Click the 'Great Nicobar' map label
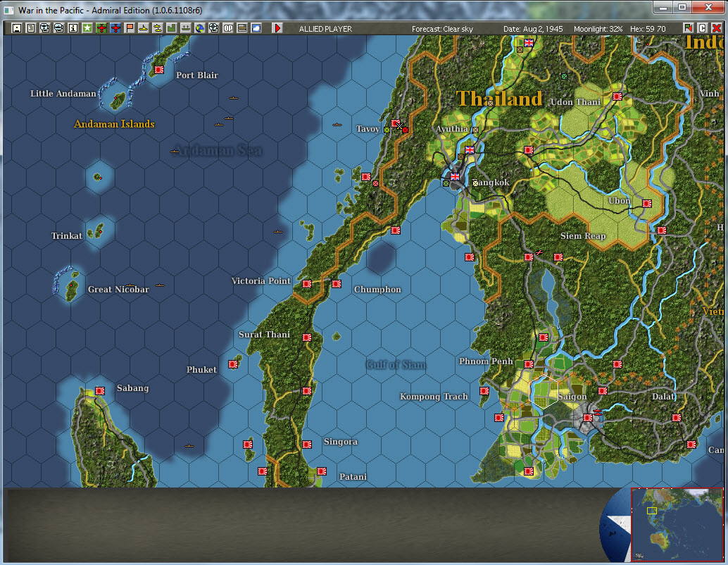 coord(118,289)
